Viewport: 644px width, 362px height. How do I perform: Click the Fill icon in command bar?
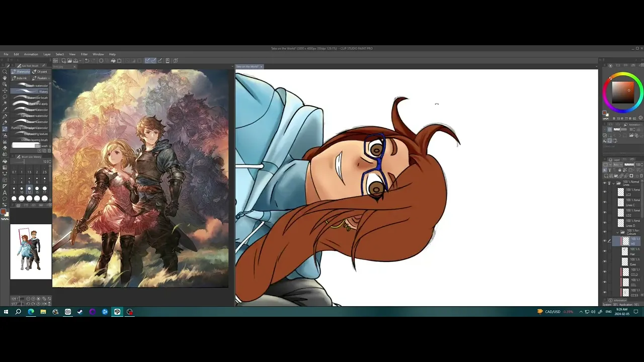click(113, 60)
